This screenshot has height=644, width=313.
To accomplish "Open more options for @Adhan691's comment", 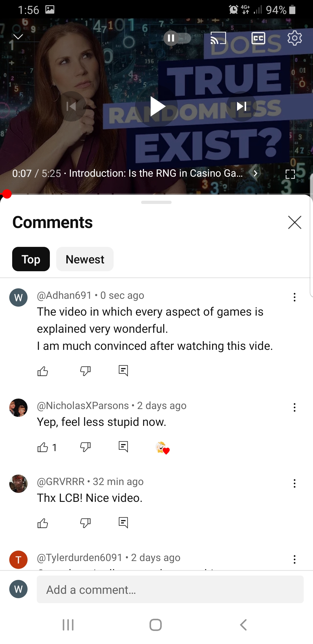I will [x=294, y=297].
